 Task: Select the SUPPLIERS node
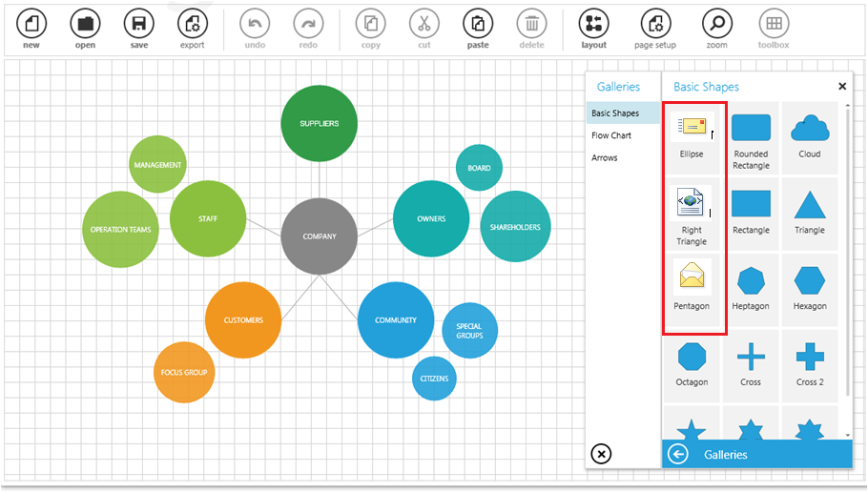pyautogui.click(x=320, y=123)
